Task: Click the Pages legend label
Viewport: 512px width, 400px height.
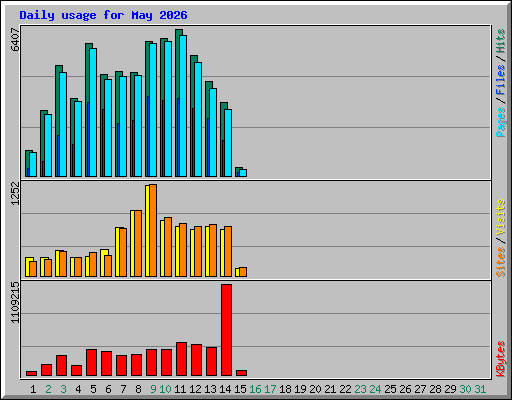Action: click(x=501, y=122)
